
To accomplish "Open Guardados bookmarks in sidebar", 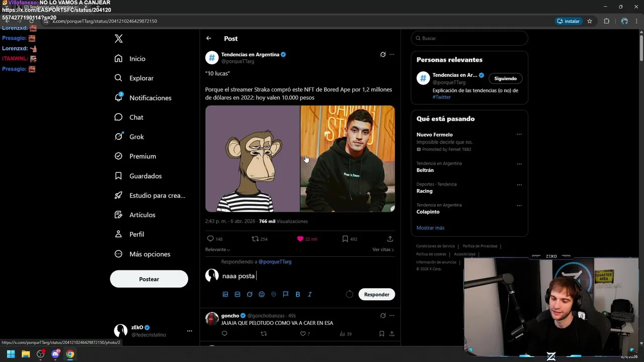I will [x=138, y=176].
